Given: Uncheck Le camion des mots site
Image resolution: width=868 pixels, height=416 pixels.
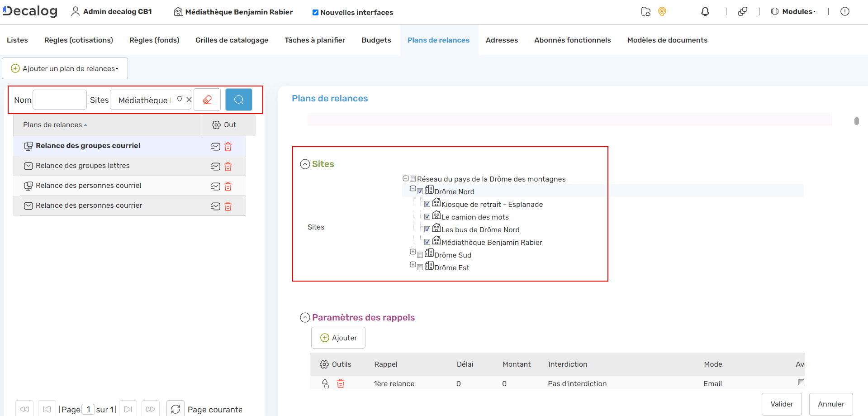Looking at the screenshot, I should 427,217.
